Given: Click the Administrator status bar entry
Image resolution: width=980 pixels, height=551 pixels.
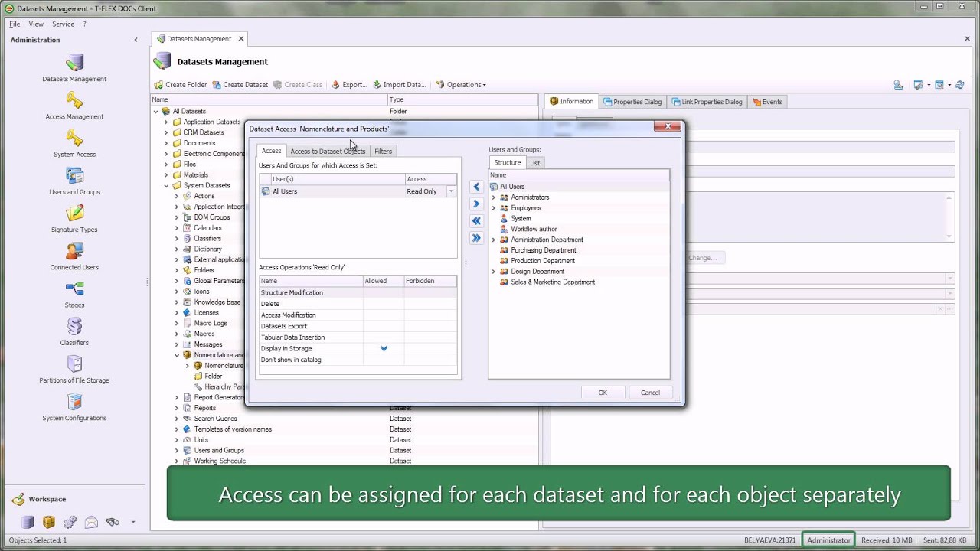Looking at the screenshot, I should (828, 540).
